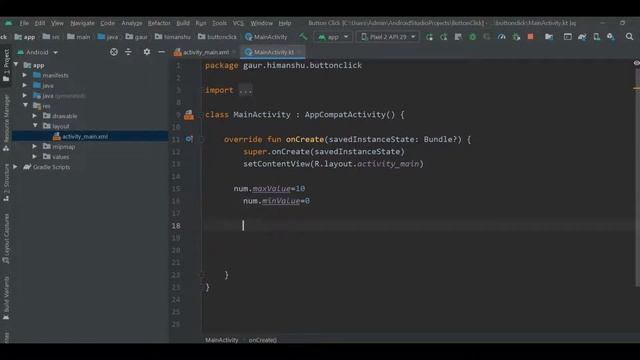Click the MainActivity breadcrumb below the editor
The width and height of the screenshot is (640, 360).
222,340
